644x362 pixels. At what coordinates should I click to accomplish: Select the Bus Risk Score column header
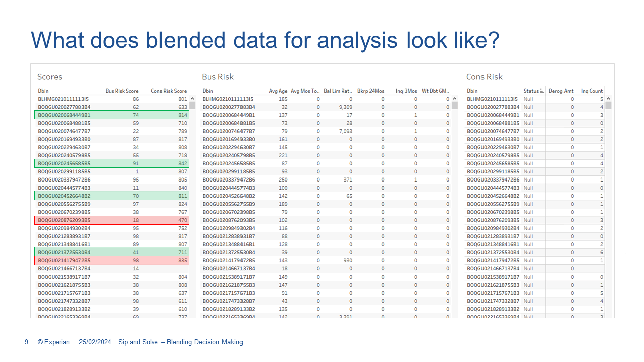point(122,91)
